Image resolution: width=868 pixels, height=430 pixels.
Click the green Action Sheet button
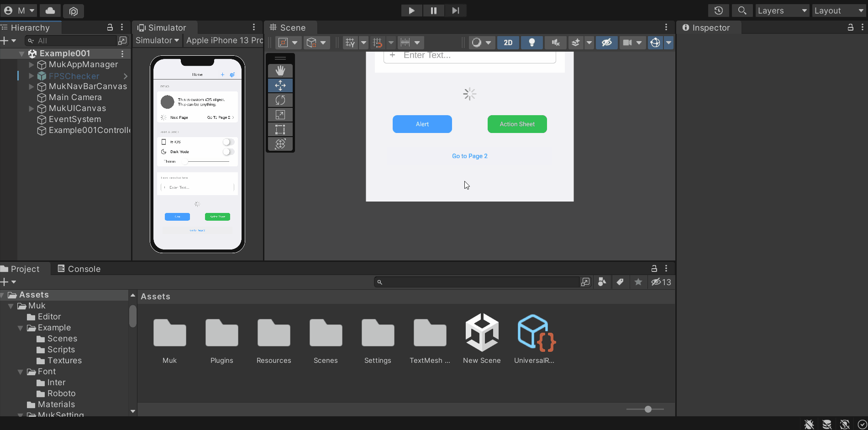[517, 124]
